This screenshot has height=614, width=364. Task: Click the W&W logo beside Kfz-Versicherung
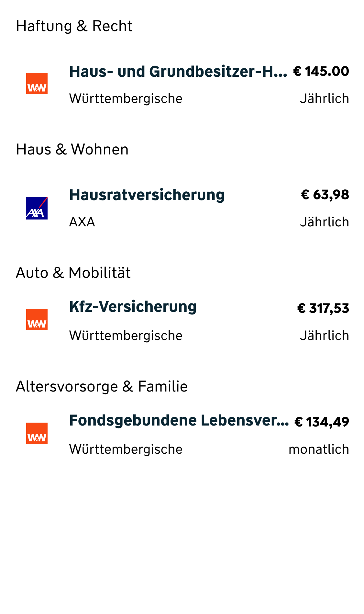37,320
